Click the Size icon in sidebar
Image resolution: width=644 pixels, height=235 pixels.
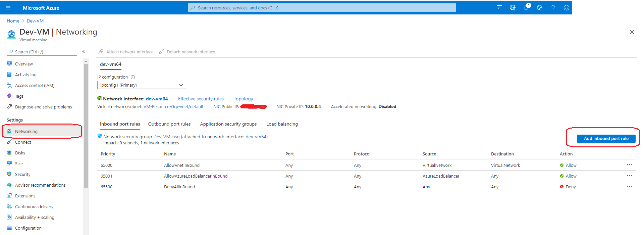pos(9,163)
